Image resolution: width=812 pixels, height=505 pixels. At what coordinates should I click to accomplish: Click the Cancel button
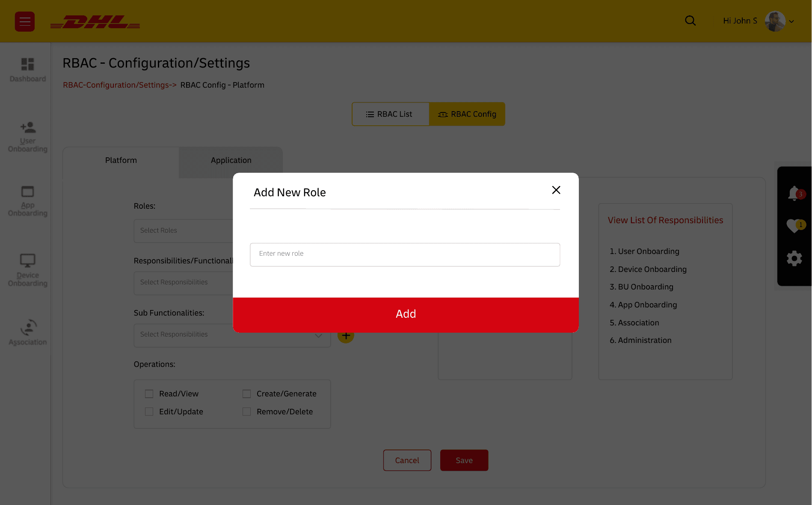click(x=407, y=460)
